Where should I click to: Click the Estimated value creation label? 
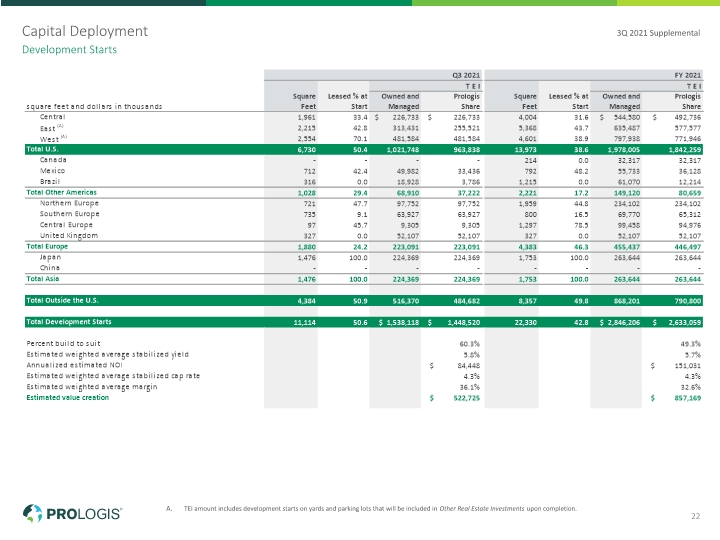(x=68, y=398)
